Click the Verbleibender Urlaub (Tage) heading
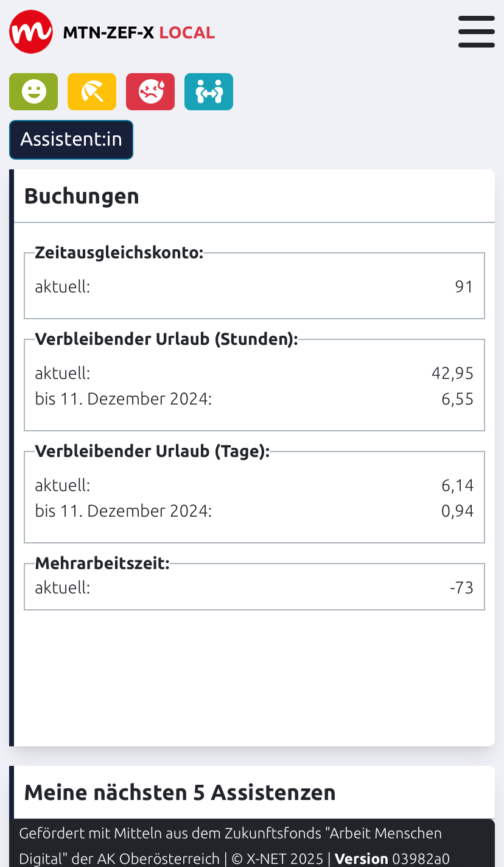The image size is (504, 867). click(x=152, y=451)
